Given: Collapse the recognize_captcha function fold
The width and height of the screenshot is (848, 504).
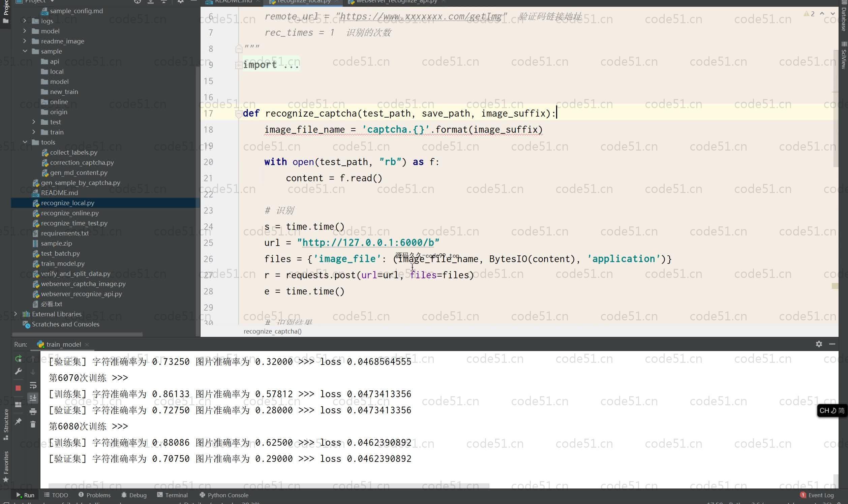Looking at the screenshot, I should 239,114.
